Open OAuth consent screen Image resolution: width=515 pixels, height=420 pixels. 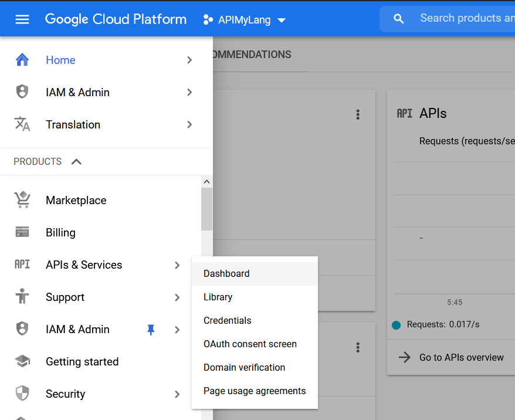pyautogui.click(x=255, y=344)
